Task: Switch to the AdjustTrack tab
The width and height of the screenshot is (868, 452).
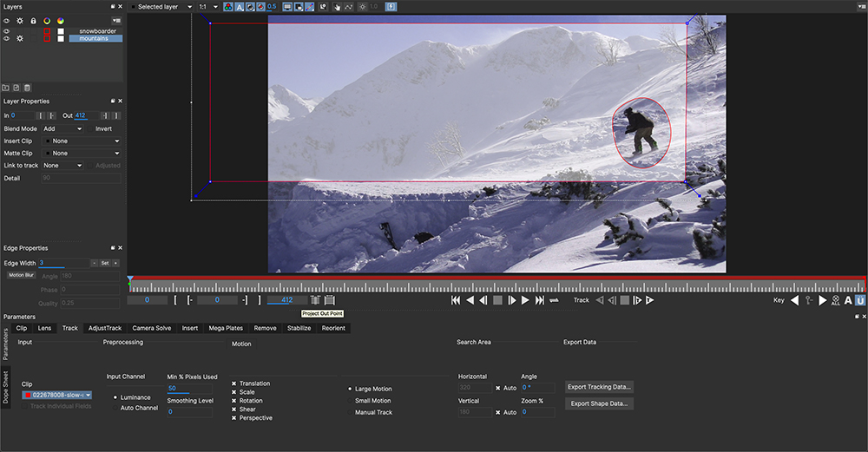Action: (105, 328)
